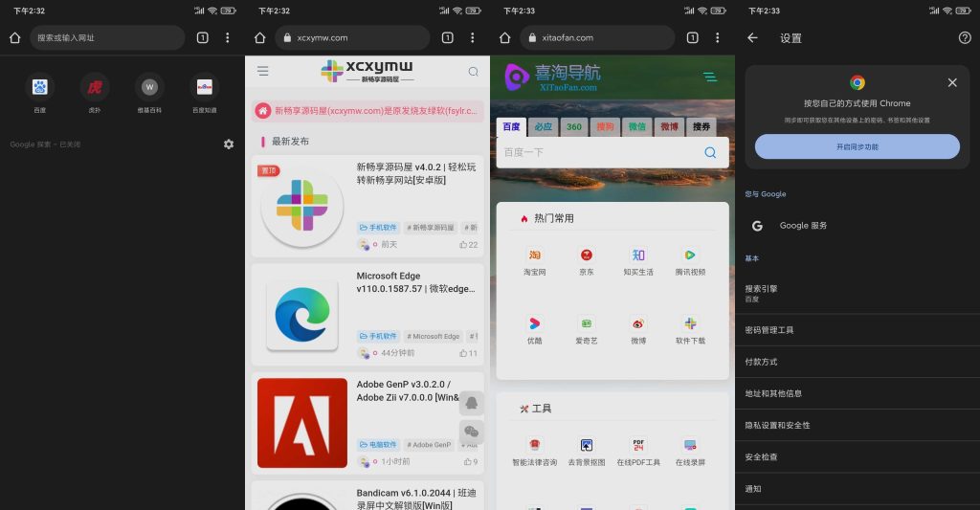Select the 搜券 search tab
This screenshot has height=510, width=980.
coord(702,127)
